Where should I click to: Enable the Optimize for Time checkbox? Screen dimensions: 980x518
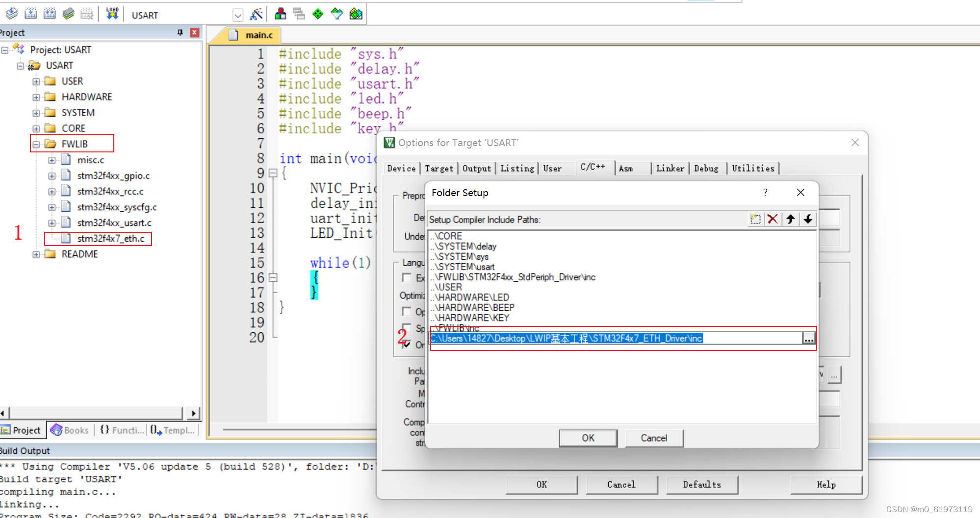pyautogui.click(x=407, y=312)
